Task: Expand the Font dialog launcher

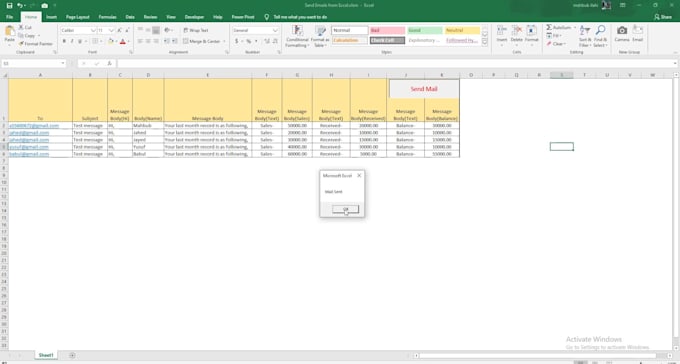Action: tap(131, 52)
